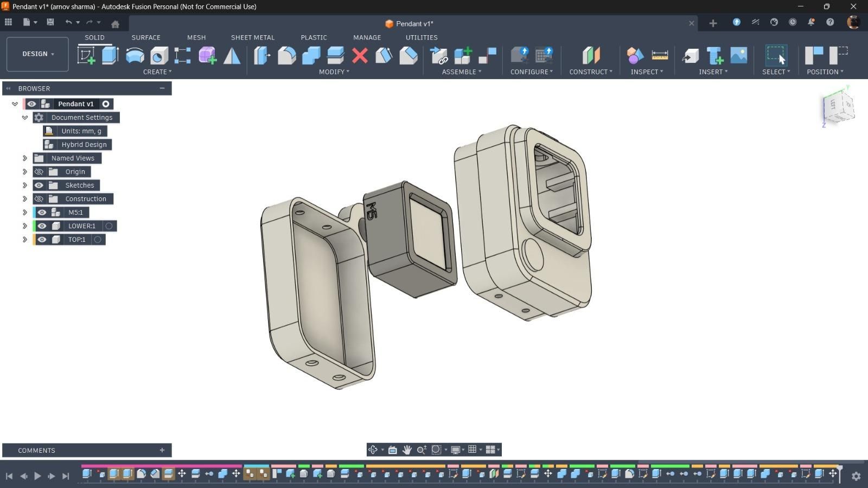Expand the Construction folder
868x488 pixels.
pyautogui.click(x=25, y=199)
